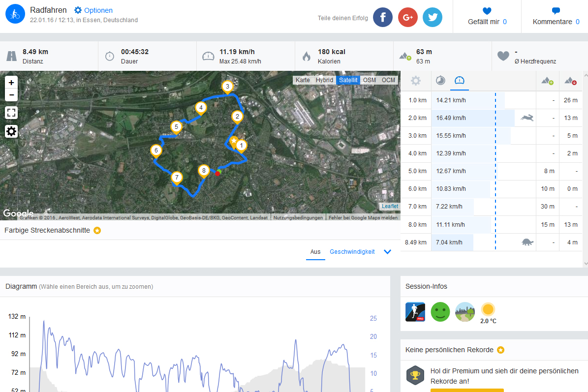The image size is (588, 392).
Task: Click the star waypoint marker
Action: [x=234, y=142]
